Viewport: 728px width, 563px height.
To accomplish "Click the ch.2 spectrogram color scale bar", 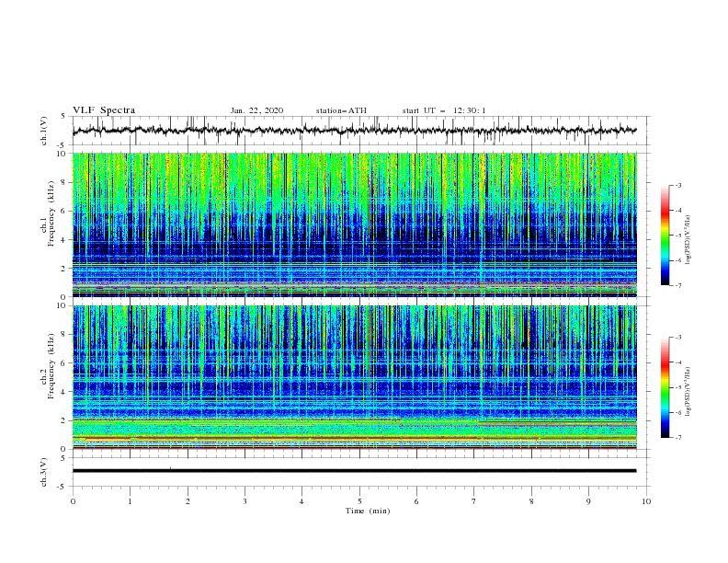I will click(665, 387).
